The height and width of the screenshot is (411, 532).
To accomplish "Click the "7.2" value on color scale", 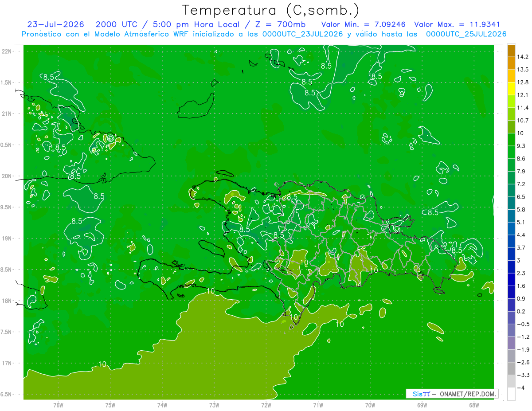I will [x=521, y=184].
